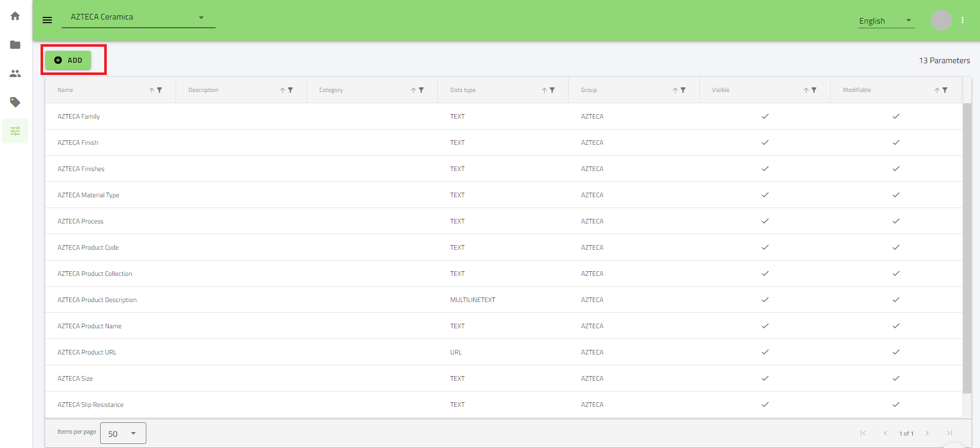980x448 pixels.
Task: Sort by Visible column arrow
Action: [806, 90]
